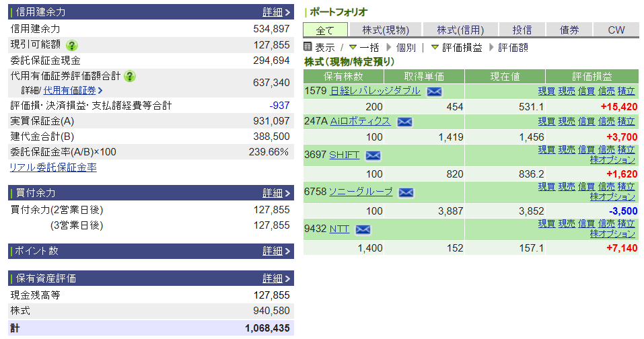Open the 投信 portfolio tab
The width and height of the screenshot is (644, 339).
(x=522, y=30)
